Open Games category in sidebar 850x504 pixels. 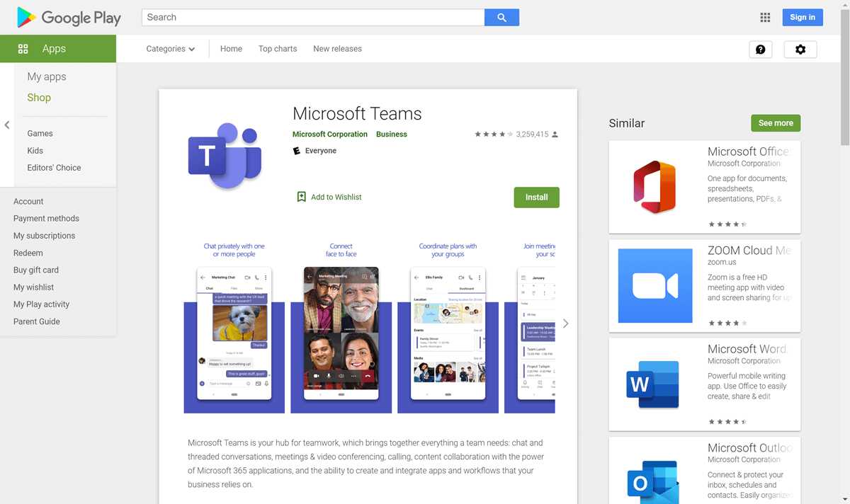tap(40, 133)
